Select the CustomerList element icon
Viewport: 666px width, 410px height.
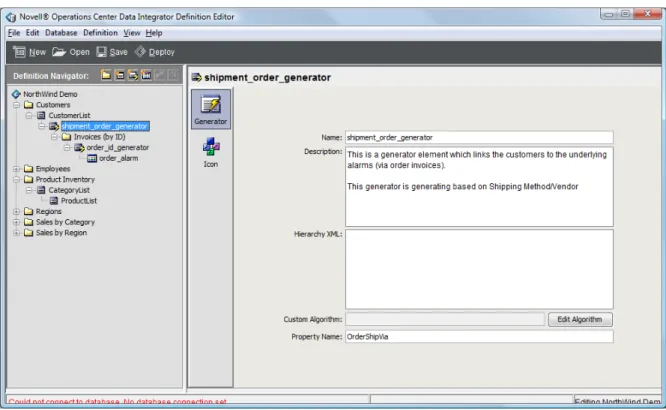pos(41,115)
